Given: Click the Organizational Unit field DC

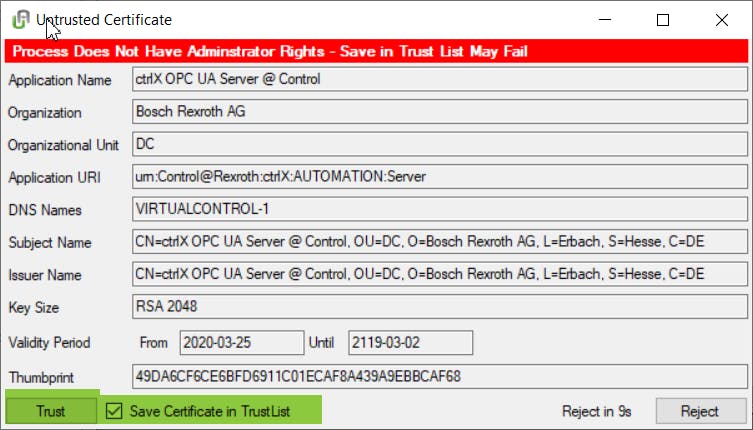Looking at the screenshot, I should pos(439,144).
